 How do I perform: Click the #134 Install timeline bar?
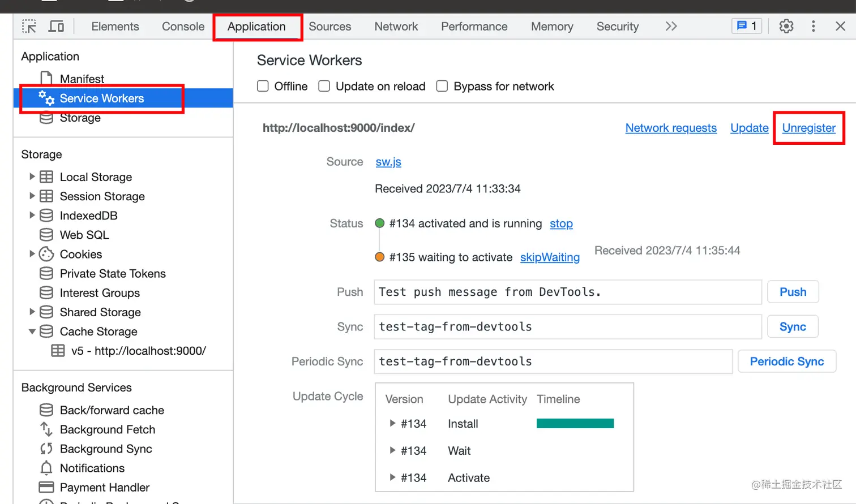[x=575, y=424]
